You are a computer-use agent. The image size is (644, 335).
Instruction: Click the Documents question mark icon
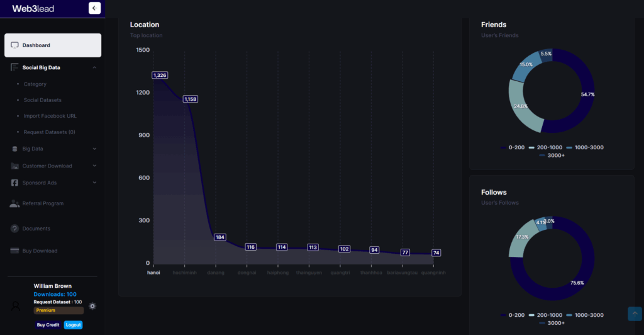coord(14,229)
